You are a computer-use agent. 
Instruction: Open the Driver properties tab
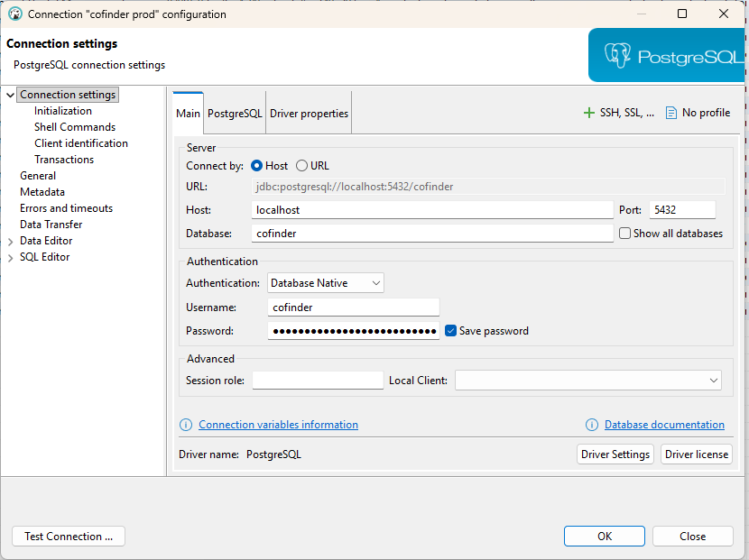(309, 113)
